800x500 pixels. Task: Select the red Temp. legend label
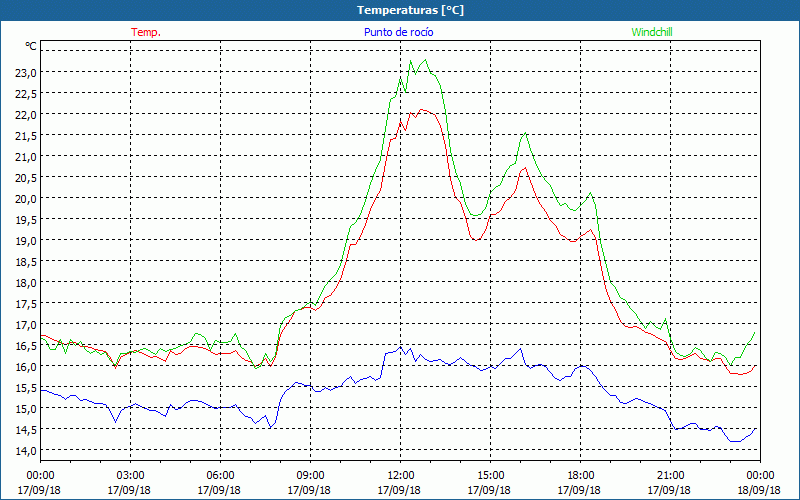(x=146, y=32)
